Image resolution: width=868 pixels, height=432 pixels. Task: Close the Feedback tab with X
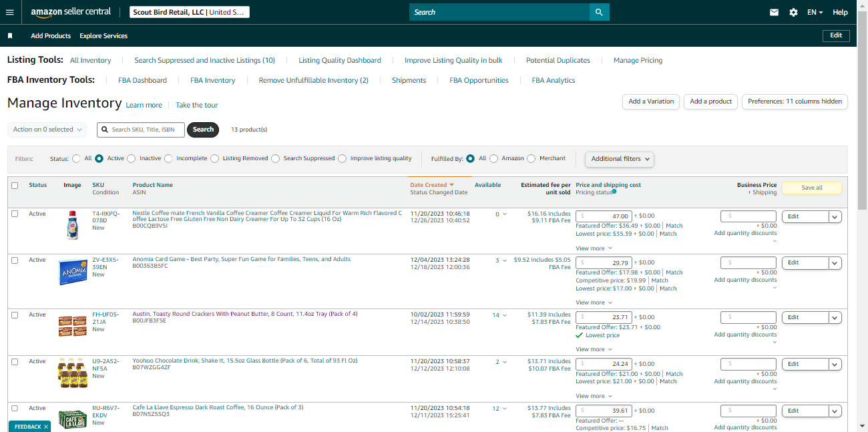pyautogui.click(x=46, y=427)
